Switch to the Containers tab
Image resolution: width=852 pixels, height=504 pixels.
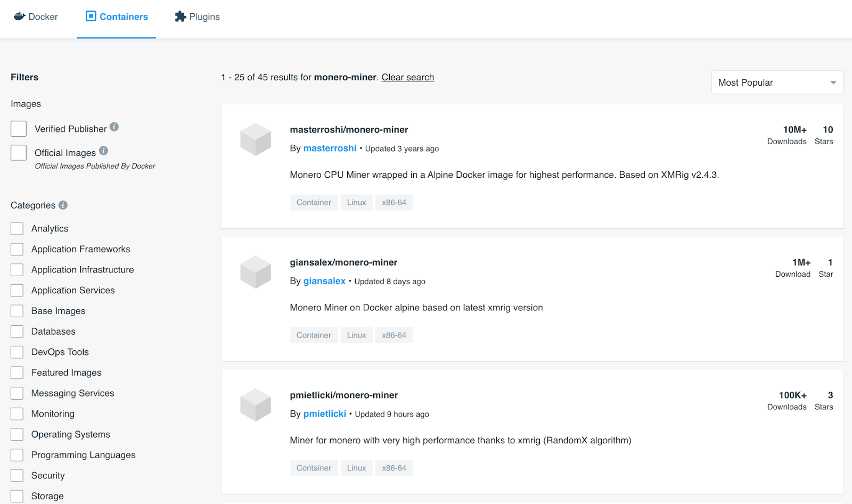point(117,17)
